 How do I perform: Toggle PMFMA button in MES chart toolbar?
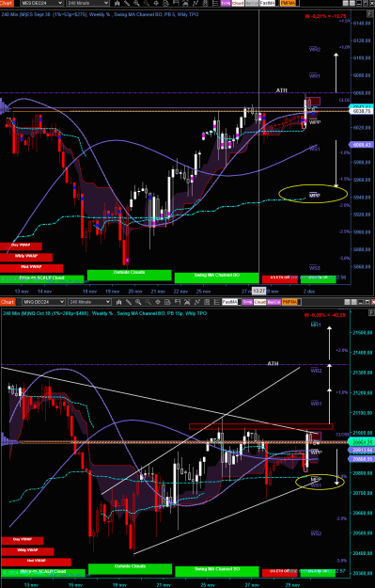288,3
